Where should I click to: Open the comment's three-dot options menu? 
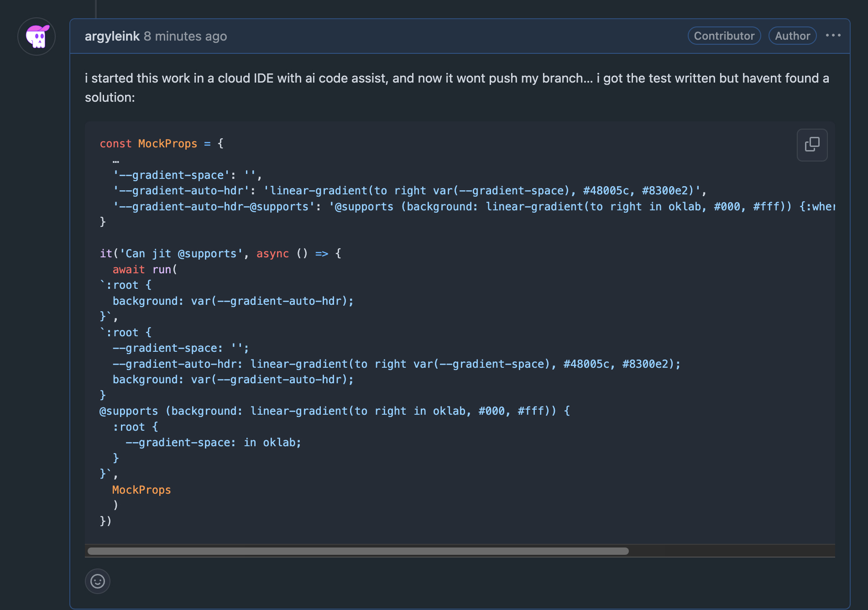coord(833,36)
